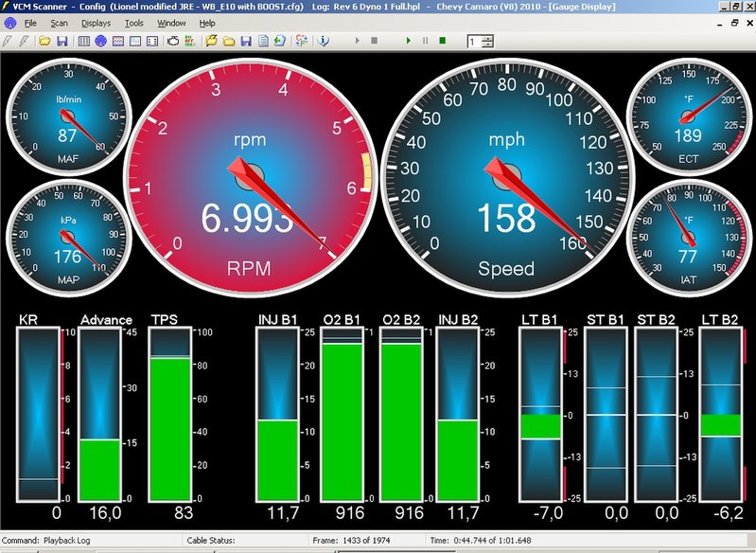Switch to the table display icon
The height and width of the screenshot is (553, 756).
pyautogui.click(x=83, y=42)
